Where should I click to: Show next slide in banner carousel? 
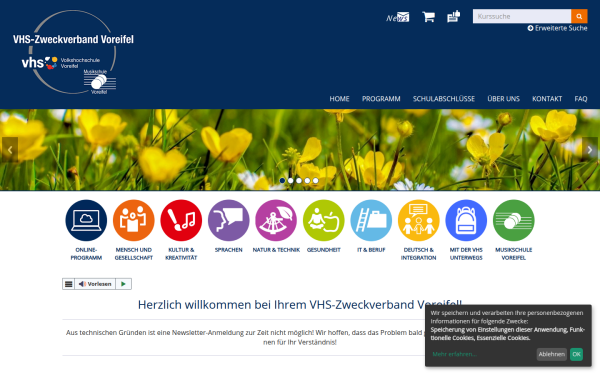(590, 150)
